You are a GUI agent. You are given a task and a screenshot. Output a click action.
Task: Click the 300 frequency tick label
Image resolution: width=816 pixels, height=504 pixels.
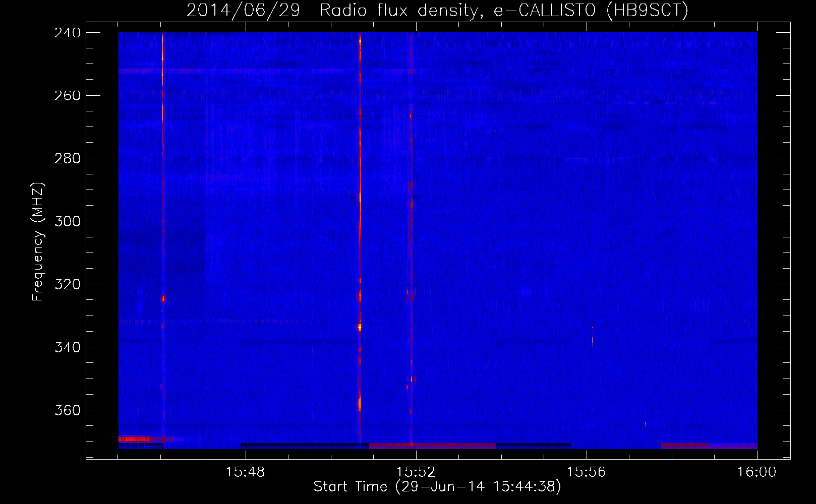pyautogui.click(x=68, y=222)
